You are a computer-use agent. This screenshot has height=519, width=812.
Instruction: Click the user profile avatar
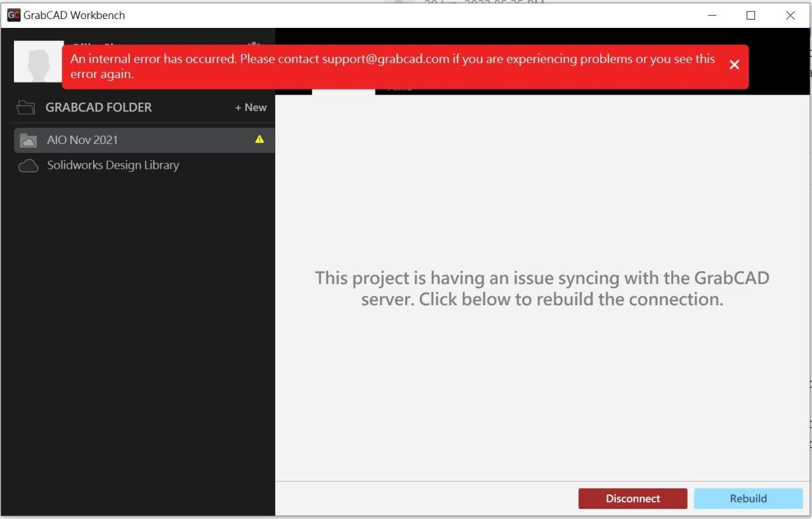click(x=39, y=62)
